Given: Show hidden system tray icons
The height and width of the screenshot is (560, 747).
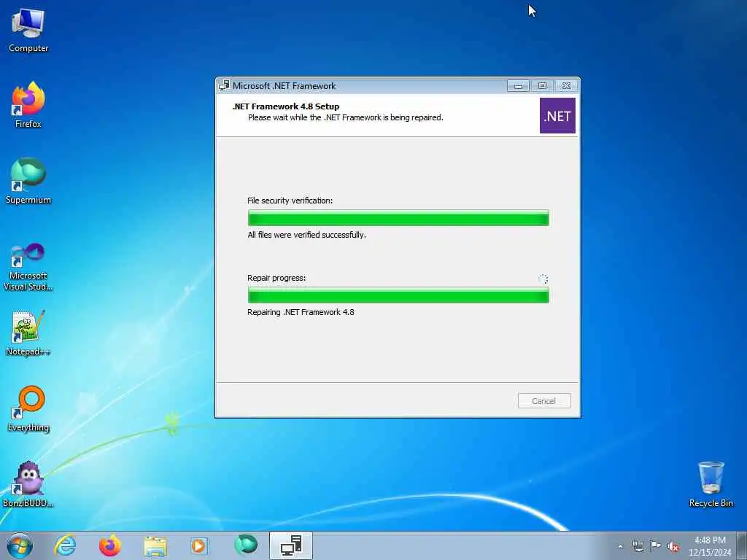Looking at the screenshot, I should pos(620,546).
